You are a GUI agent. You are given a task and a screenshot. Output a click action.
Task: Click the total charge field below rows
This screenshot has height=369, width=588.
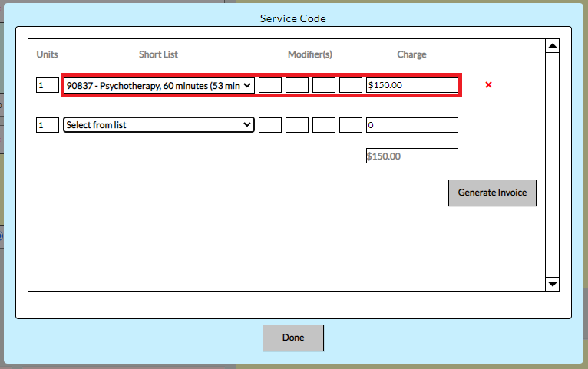point(412,156)
